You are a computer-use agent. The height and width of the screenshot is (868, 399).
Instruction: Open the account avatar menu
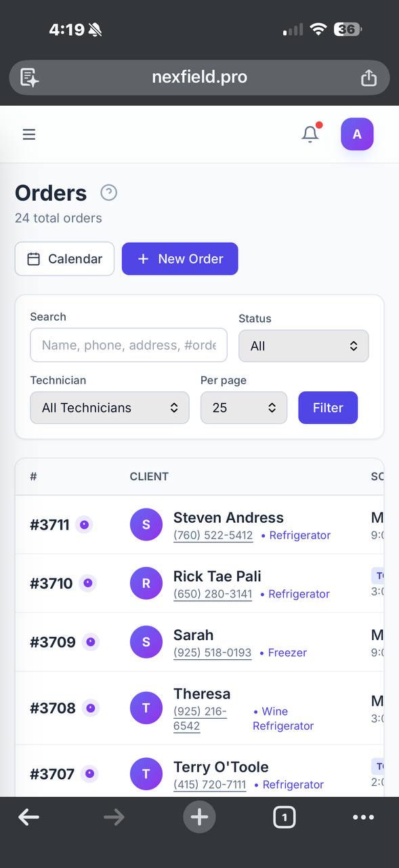click(356, 134)
